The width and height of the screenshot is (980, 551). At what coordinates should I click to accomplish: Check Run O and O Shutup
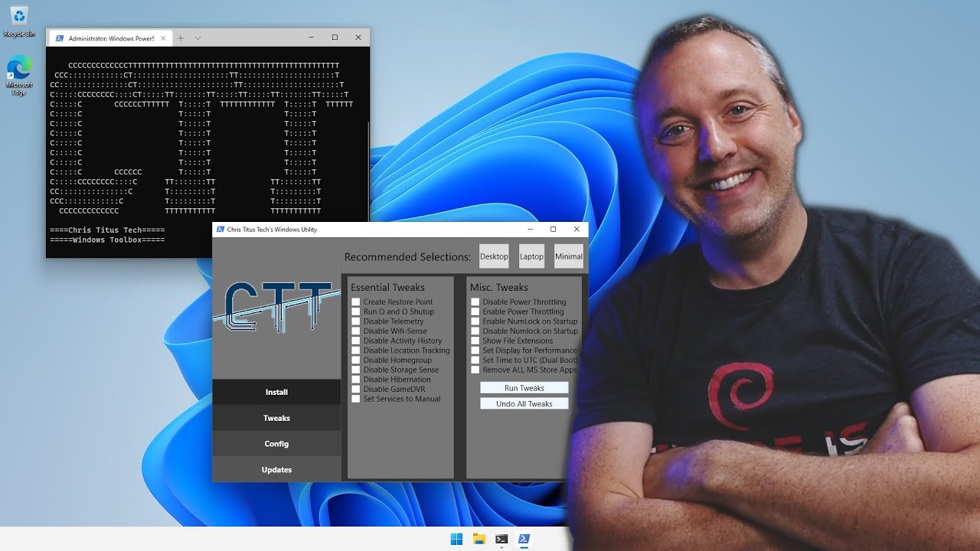coord(356,311)
